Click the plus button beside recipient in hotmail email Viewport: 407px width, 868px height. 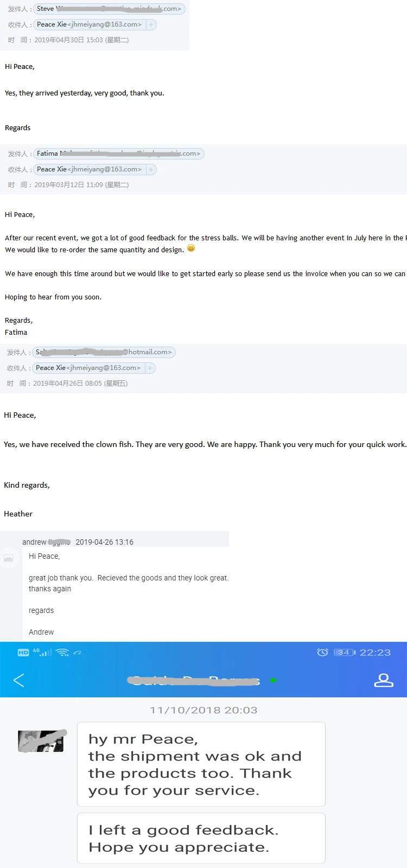pos(150,368)
